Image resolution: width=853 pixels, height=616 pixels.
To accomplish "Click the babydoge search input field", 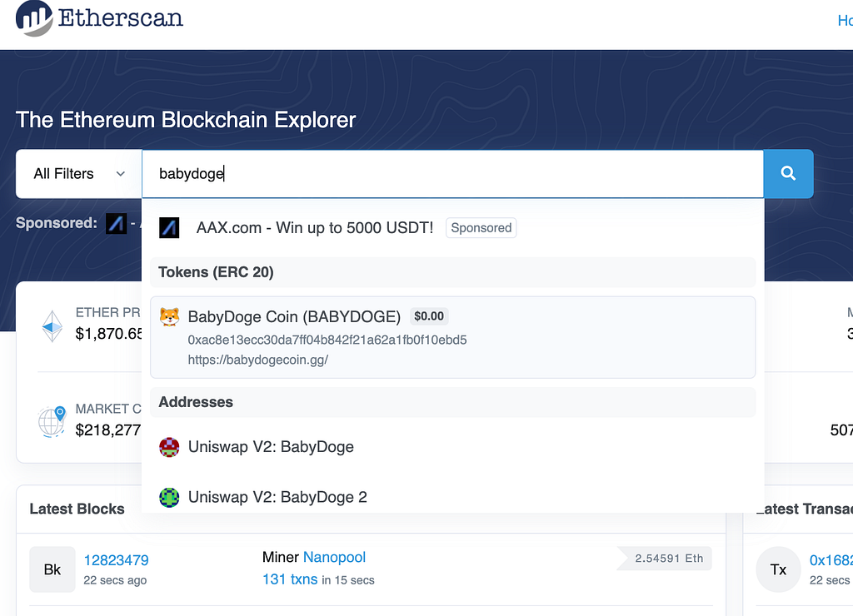I will 452,173.
